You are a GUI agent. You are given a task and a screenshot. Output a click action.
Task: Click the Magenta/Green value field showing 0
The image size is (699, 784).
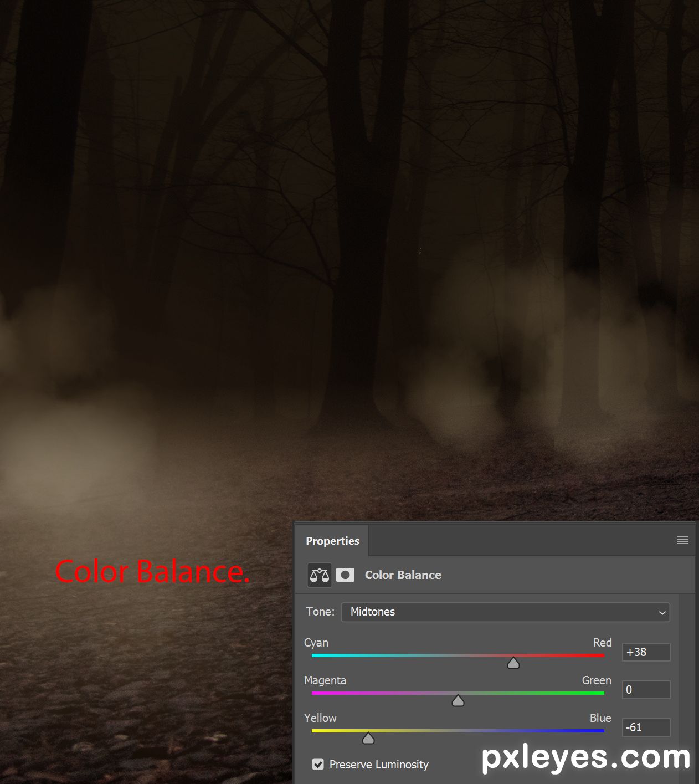point(646,690)
